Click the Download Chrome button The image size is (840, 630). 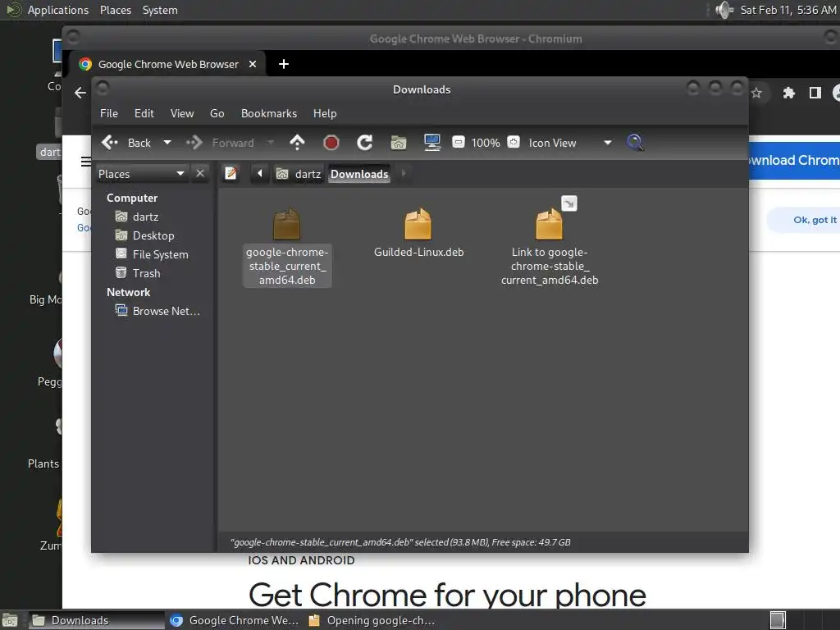(x=794, y=160)
